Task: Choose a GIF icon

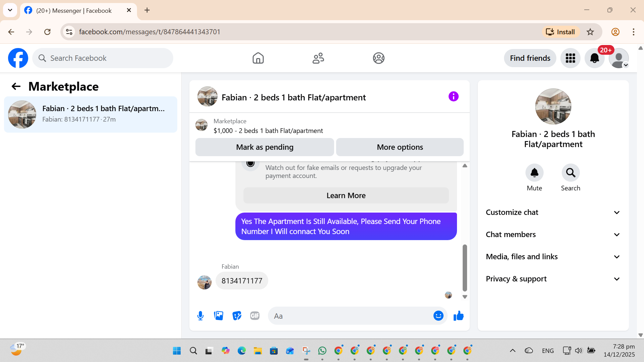Action: 255,316
